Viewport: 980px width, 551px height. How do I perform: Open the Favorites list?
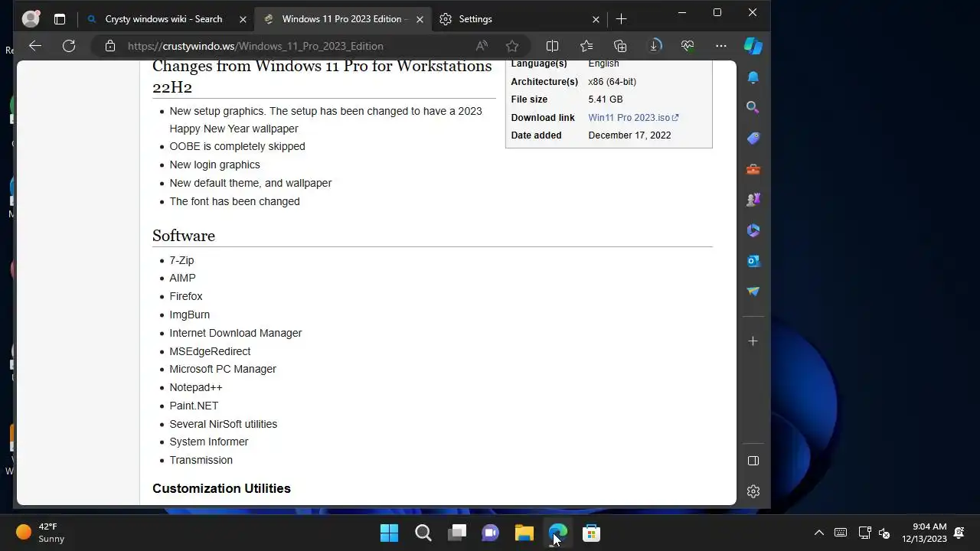click(586, 46)
